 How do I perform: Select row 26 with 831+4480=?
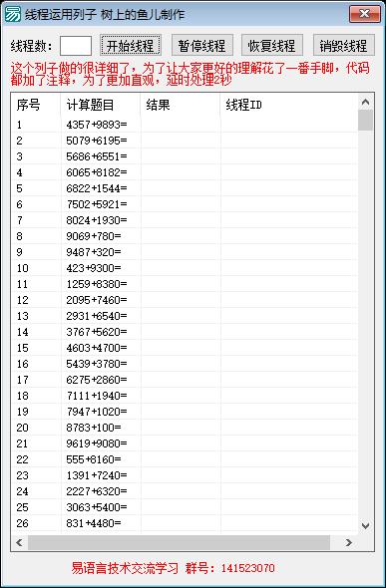[185, 523]
